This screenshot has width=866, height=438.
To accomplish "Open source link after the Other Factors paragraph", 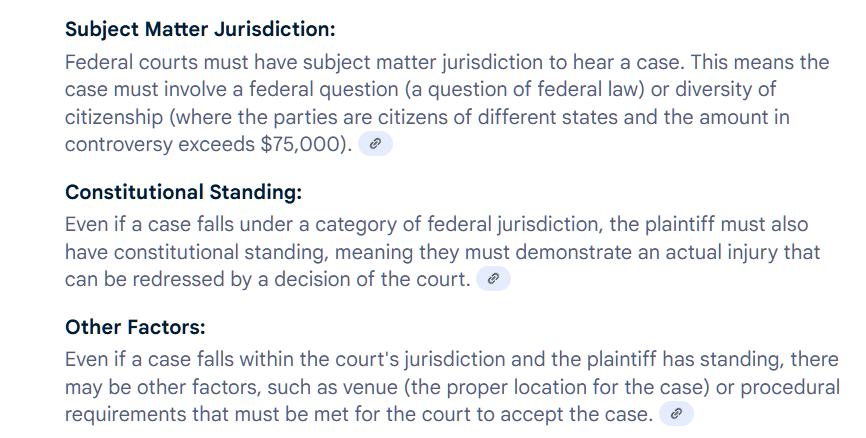I will click(676, 414).
